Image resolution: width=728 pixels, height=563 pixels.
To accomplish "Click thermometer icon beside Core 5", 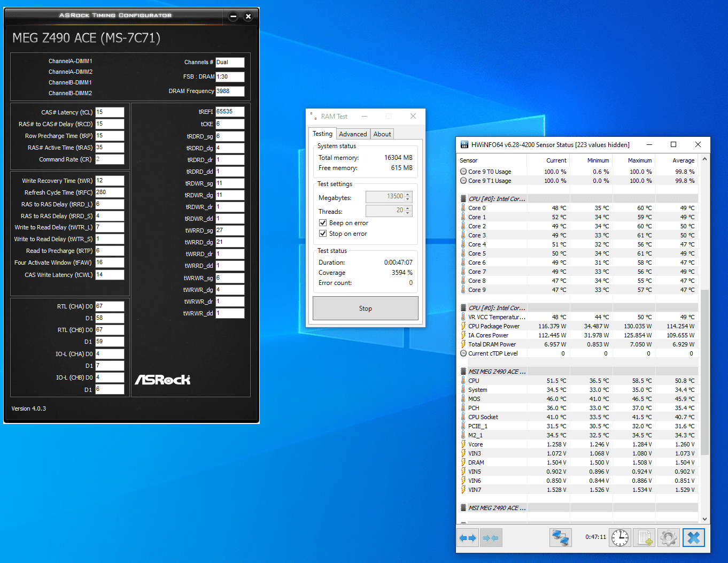I will pos(463,253).
